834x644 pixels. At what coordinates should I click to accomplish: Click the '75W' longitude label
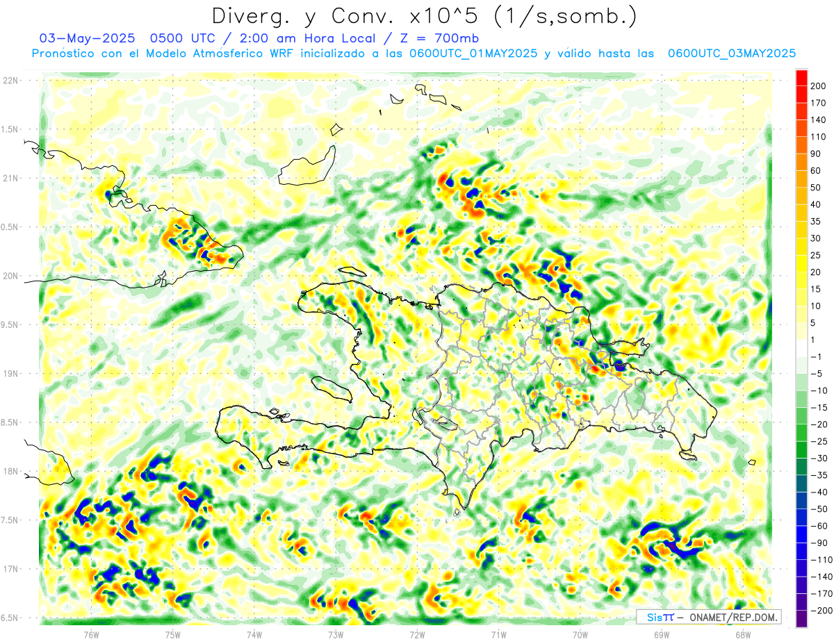[173, 634]
